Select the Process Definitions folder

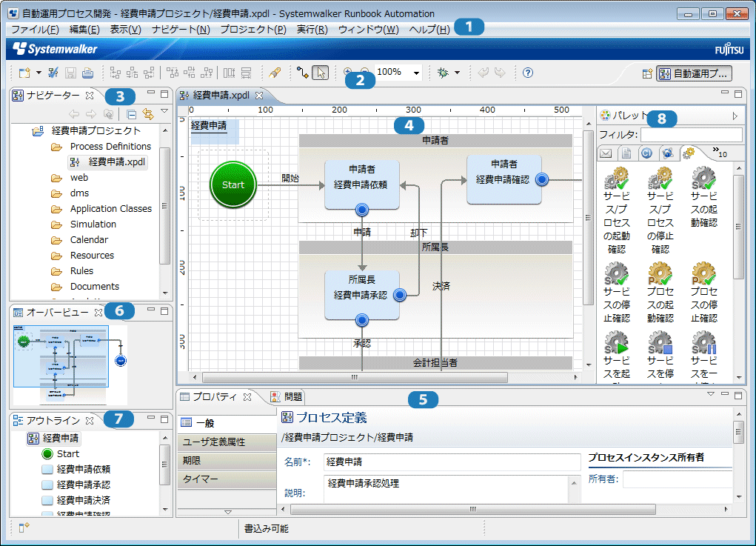coord(101,147)
